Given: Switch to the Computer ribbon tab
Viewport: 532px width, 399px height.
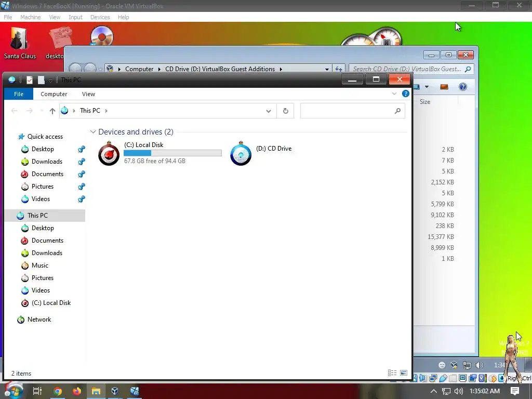Looking at the screenshot, I should [54, 94].
